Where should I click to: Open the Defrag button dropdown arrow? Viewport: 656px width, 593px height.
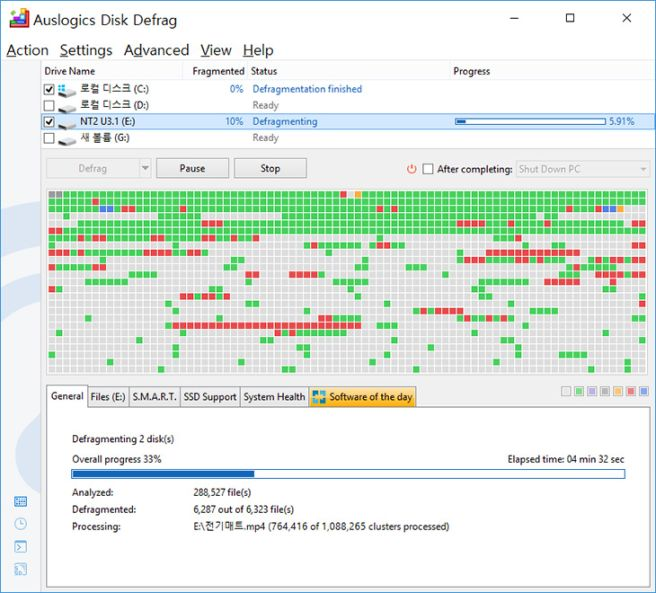pyautogui.click(x=145, y=168)
